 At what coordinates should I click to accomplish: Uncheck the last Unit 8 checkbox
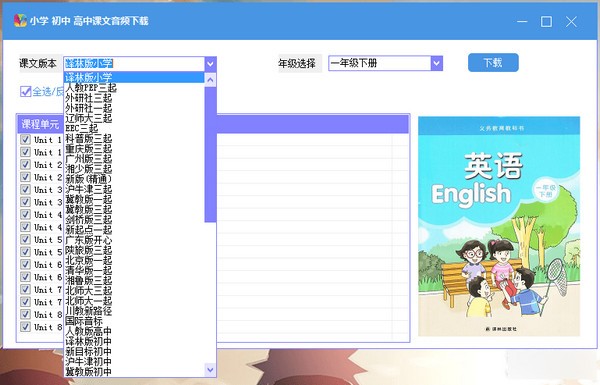click(x=25, y=327)
